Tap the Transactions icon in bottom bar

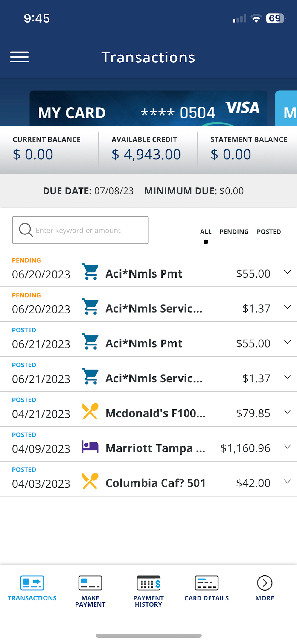[x=32, y=583]
